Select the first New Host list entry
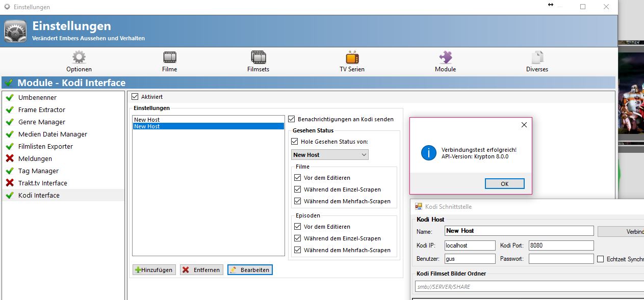This screenshot has width=644, height=300. pyautogui.click(x=208, y=120)
